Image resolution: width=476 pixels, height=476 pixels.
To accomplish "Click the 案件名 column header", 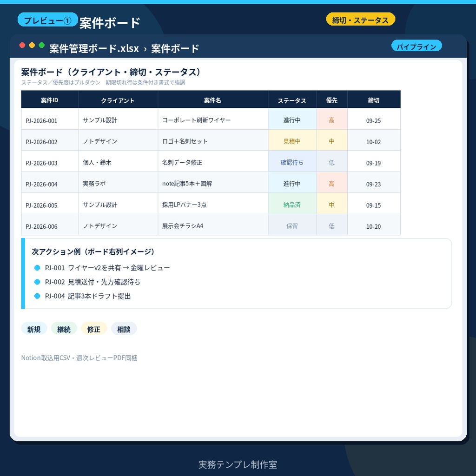I will tap(213, 100).
